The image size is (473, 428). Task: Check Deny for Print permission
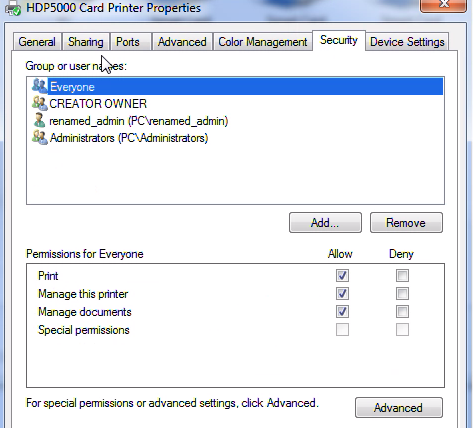pos(402,276)
